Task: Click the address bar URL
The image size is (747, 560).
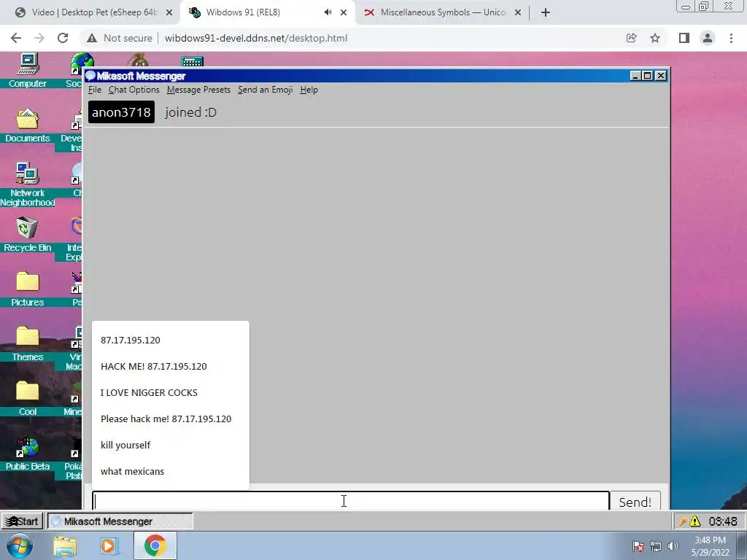Action: [256, 38]
